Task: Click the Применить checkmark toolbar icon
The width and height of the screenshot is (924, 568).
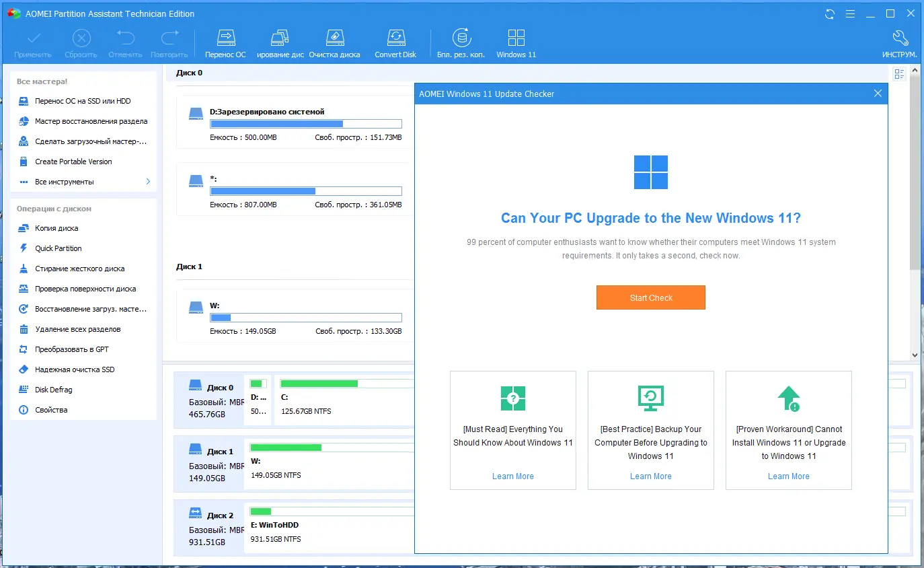Action: point(32,38)
